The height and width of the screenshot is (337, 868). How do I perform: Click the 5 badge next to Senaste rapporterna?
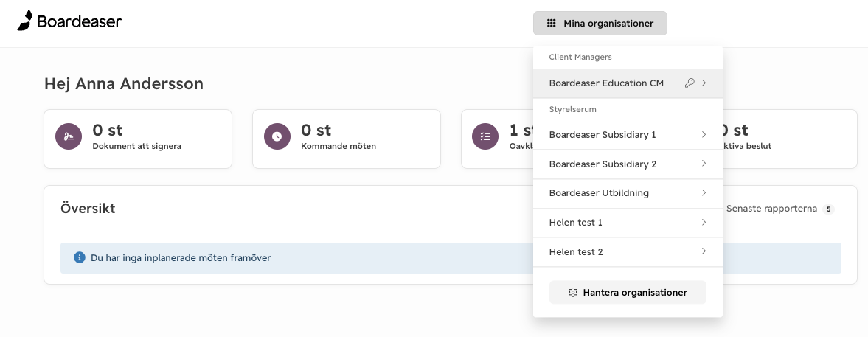(x=828, y=209)
